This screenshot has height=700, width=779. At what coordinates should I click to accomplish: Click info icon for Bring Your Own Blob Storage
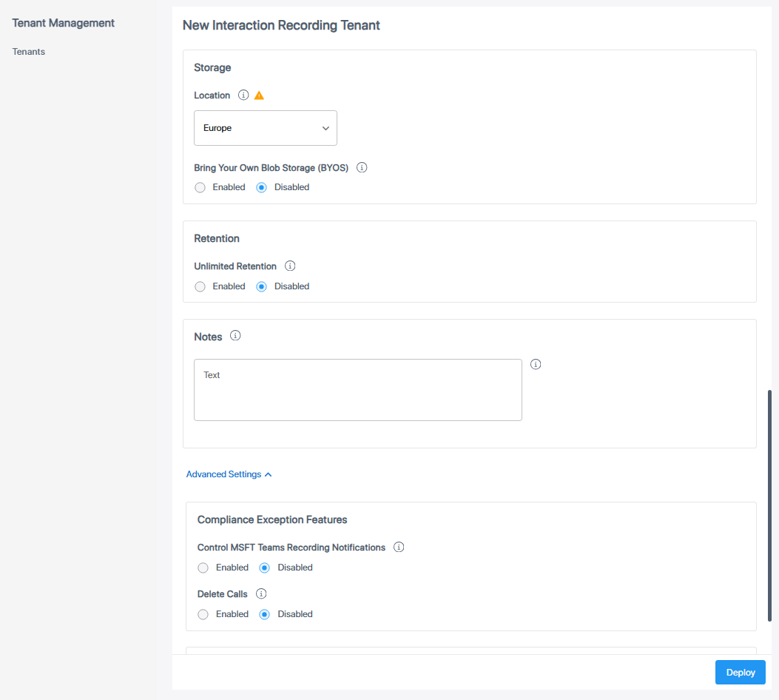coord(362,167)
